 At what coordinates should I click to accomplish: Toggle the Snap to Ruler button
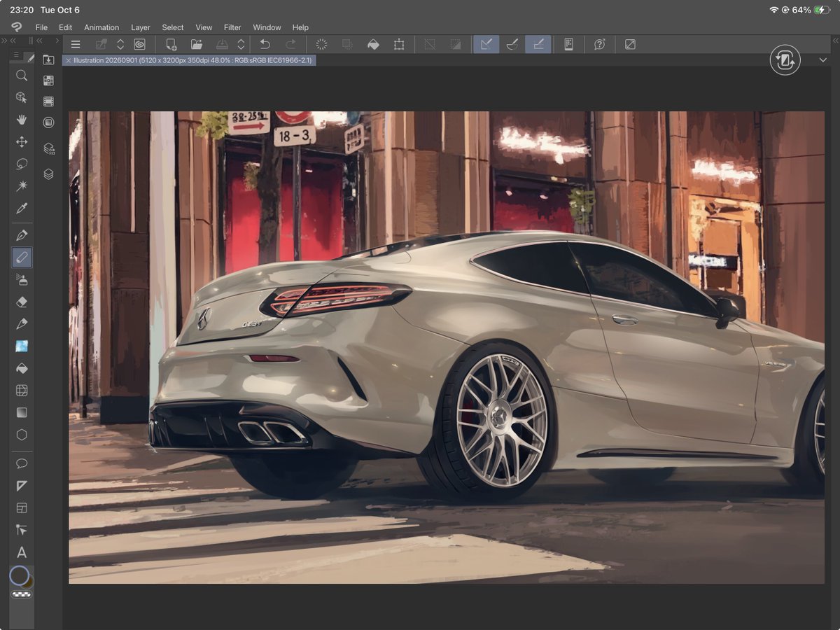[x=486, y=44]
